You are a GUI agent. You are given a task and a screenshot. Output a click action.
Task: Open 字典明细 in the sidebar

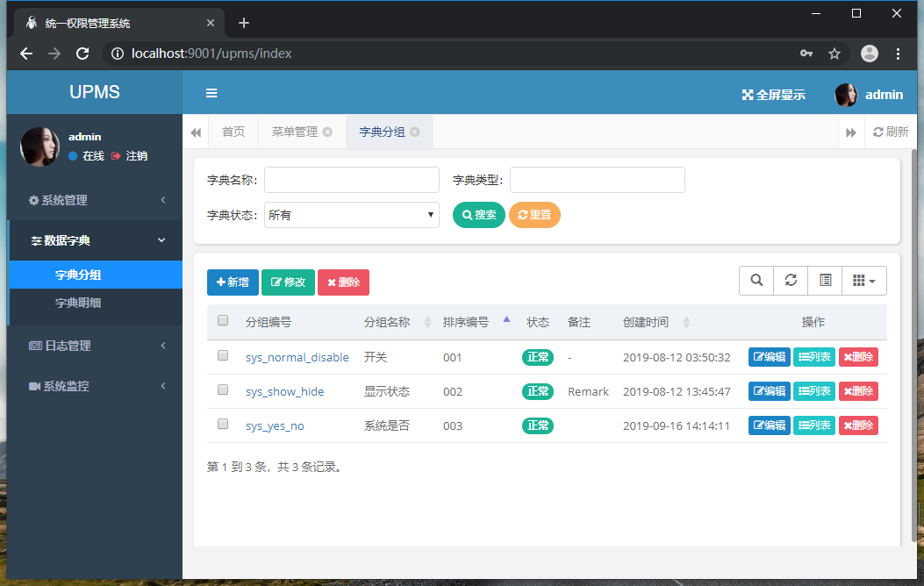(x=96, y=303)
